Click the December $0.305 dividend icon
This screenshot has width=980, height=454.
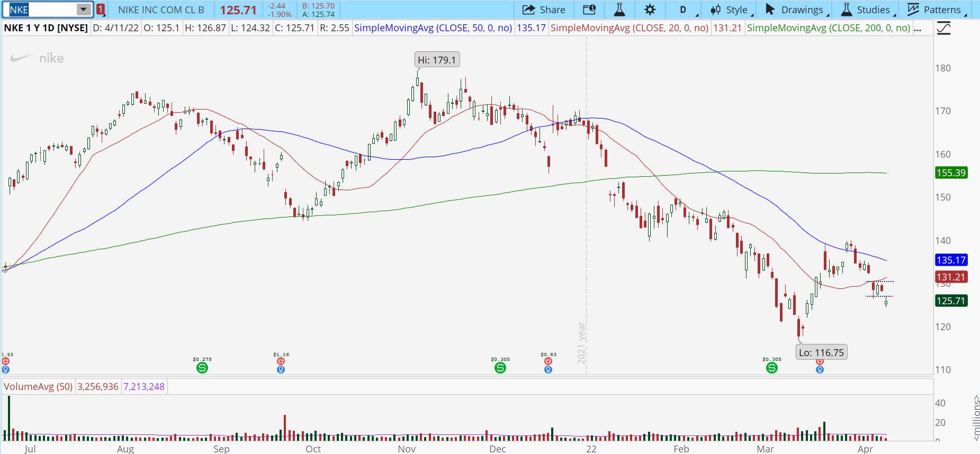click(500, 368)
